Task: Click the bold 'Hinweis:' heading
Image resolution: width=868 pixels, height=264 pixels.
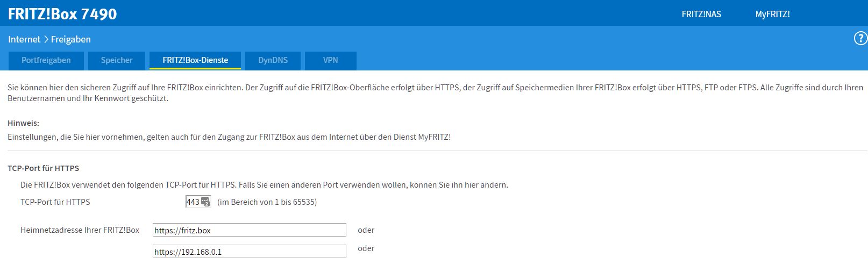Action: pos(23,123)
